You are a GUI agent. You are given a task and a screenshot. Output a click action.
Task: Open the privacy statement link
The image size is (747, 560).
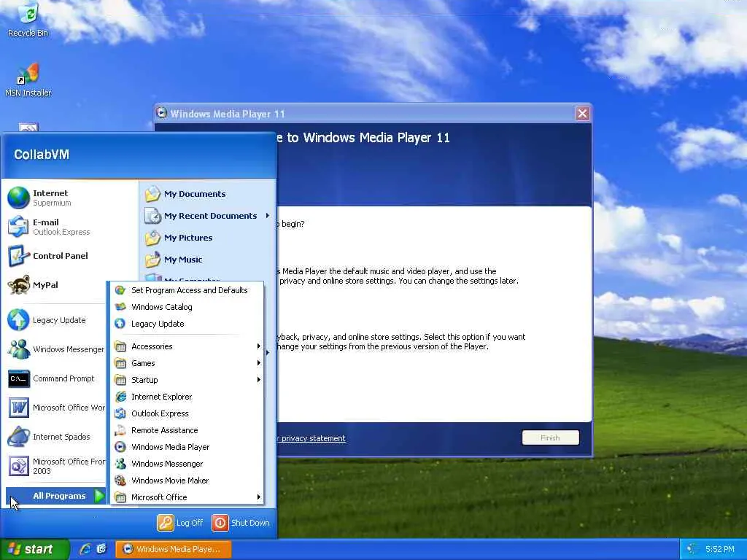coord(312,438)
